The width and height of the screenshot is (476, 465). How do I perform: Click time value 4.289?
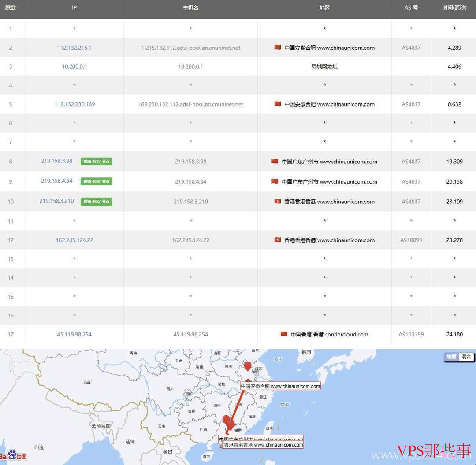pyautogui.click(x=454, y=48)
